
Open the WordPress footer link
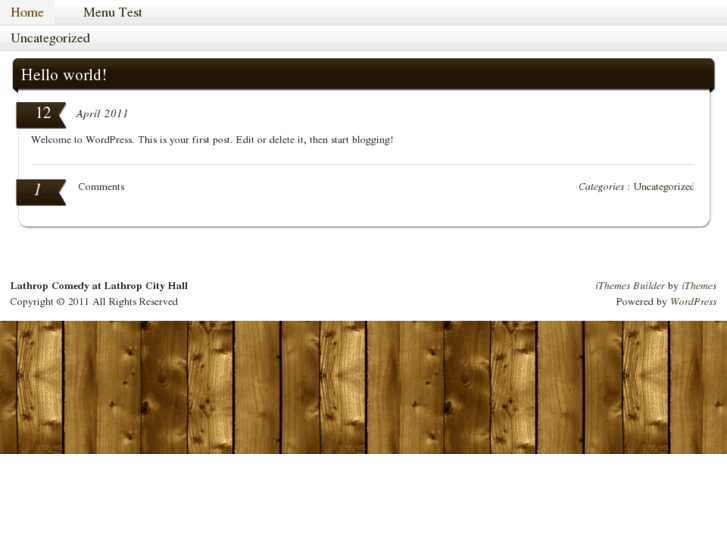click(693, 301)
